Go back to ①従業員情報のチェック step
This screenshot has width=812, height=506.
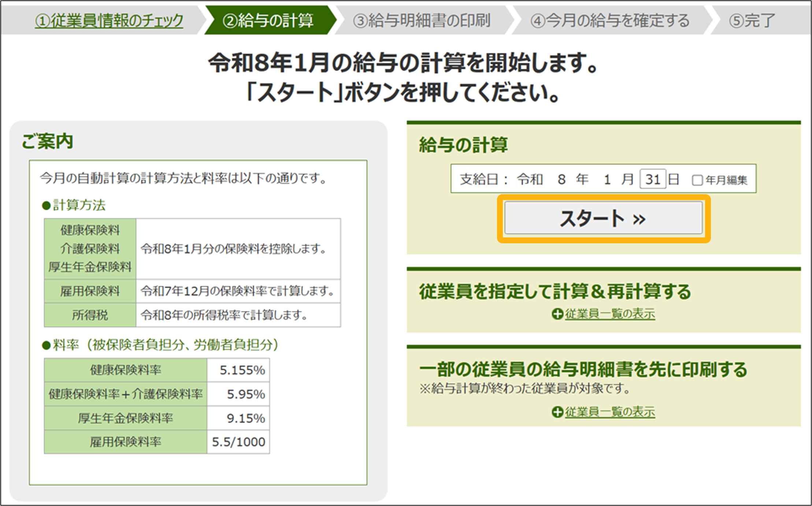point(109,21)
